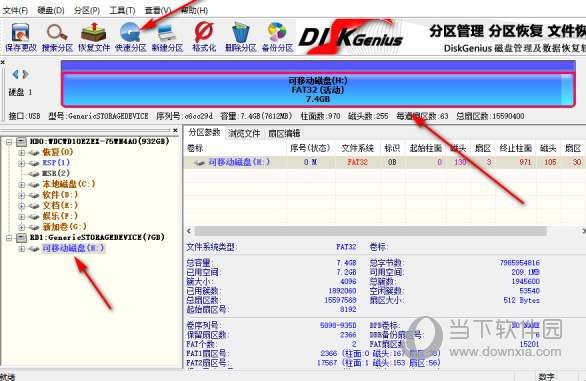Expand the 恢复(0) partition node
Screen dimensions: 586x381
pos(21,153)
